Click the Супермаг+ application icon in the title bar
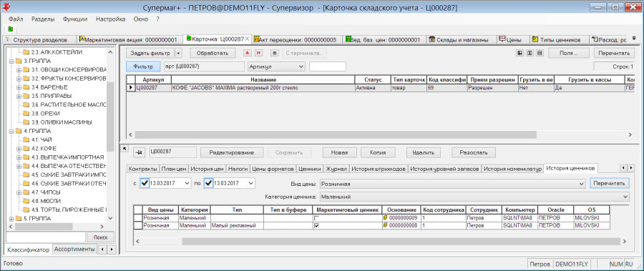 [7, 7]
